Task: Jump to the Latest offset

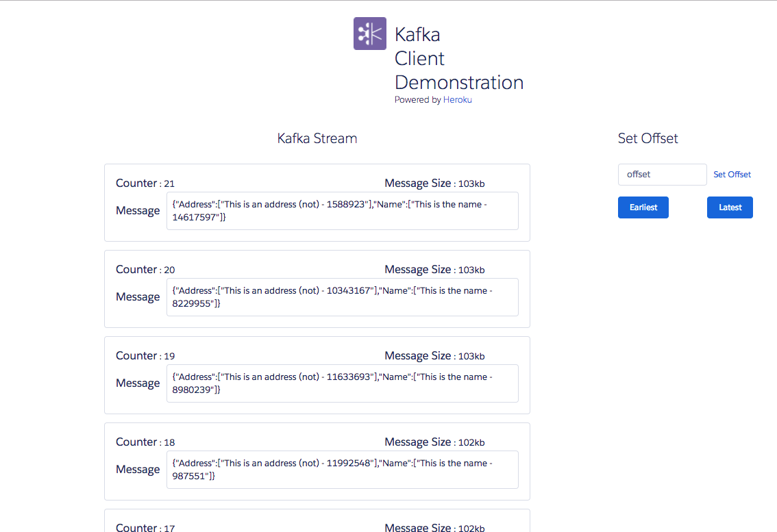Action: (x=730, y=207)
